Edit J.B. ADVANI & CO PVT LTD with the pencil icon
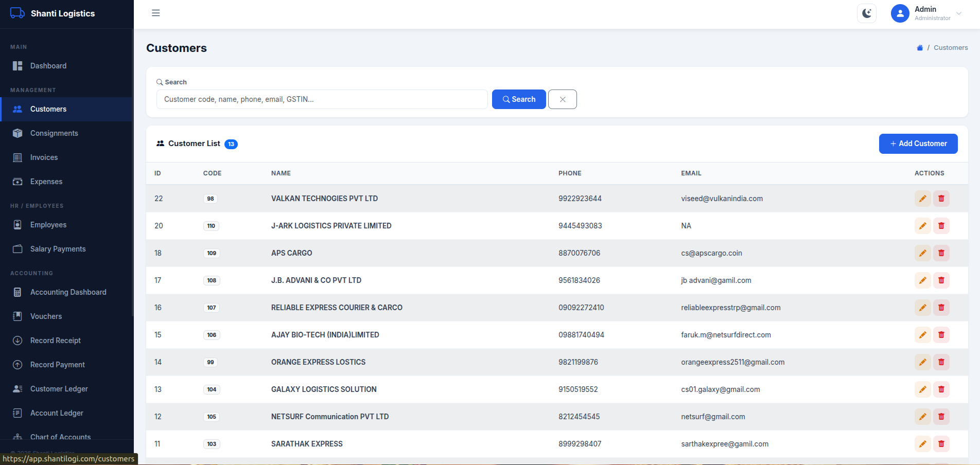 click(x=922, y=280)
